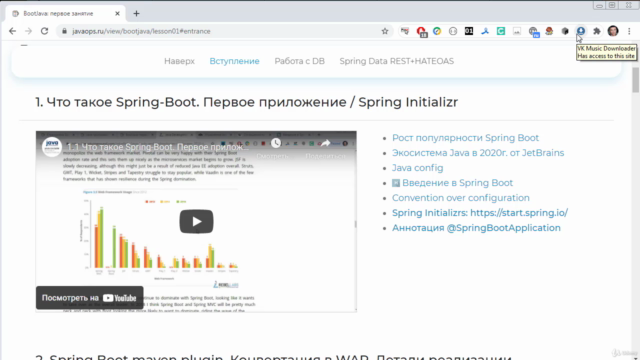Click the Watch Later clock on video
Image resolution: width=640 pixels, height=360 pixels.
[x=276, y=143]
